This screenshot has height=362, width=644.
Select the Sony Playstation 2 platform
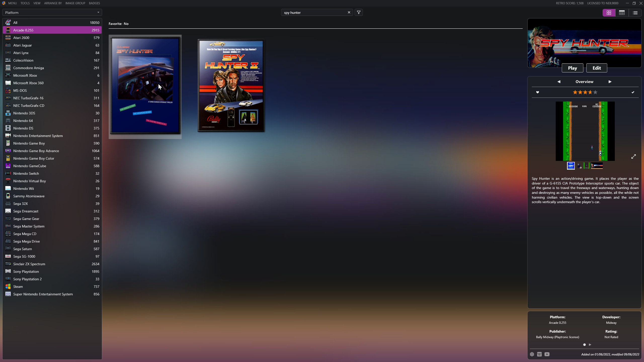[x=52, y=279]
